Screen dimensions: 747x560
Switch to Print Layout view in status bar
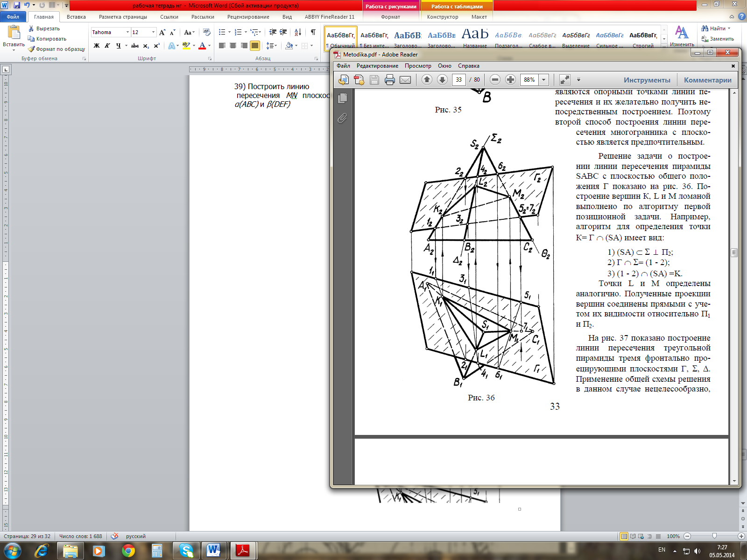(624, 536)
